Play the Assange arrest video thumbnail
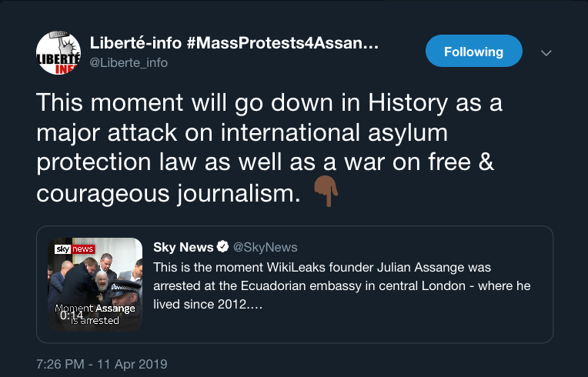Viewport: 588px width, 377px height. pos(95,277)
